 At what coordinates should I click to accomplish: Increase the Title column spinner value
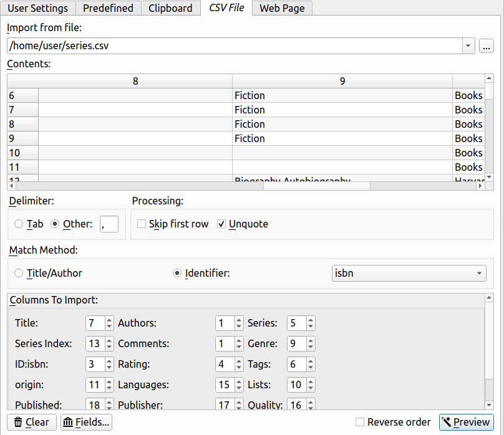pos(109,320)
